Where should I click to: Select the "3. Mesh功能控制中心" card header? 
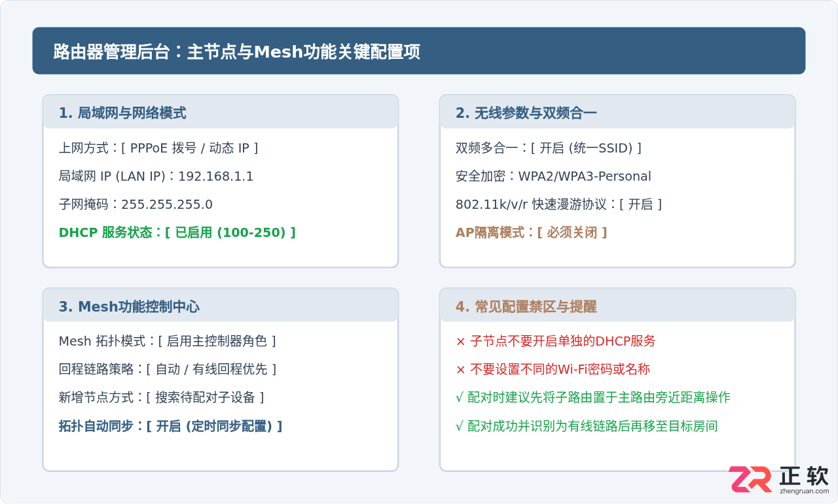(221, 306)
